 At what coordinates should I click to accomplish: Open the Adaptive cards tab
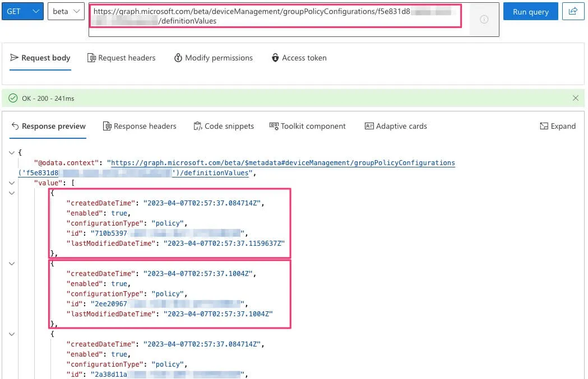coord(396,126)
